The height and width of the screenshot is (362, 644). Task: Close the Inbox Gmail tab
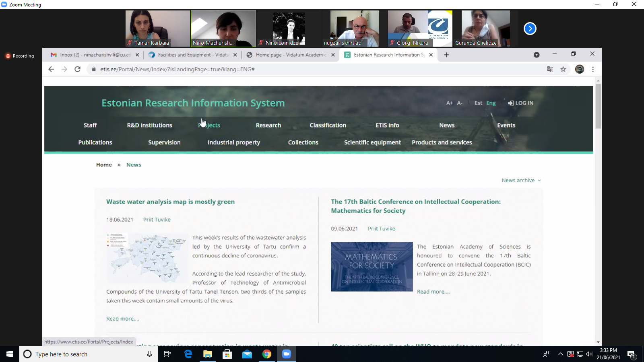click(137, 55)
